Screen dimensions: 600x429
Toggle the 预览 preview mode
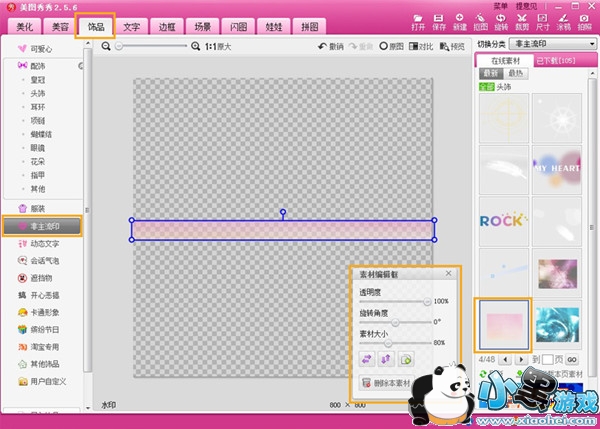451,46
